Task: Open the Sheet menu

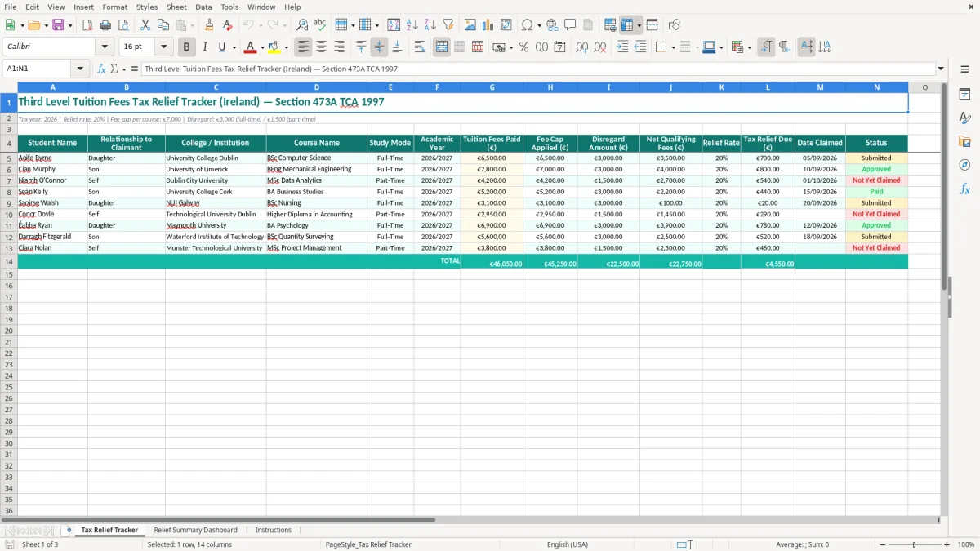Action: coord(176,7)
